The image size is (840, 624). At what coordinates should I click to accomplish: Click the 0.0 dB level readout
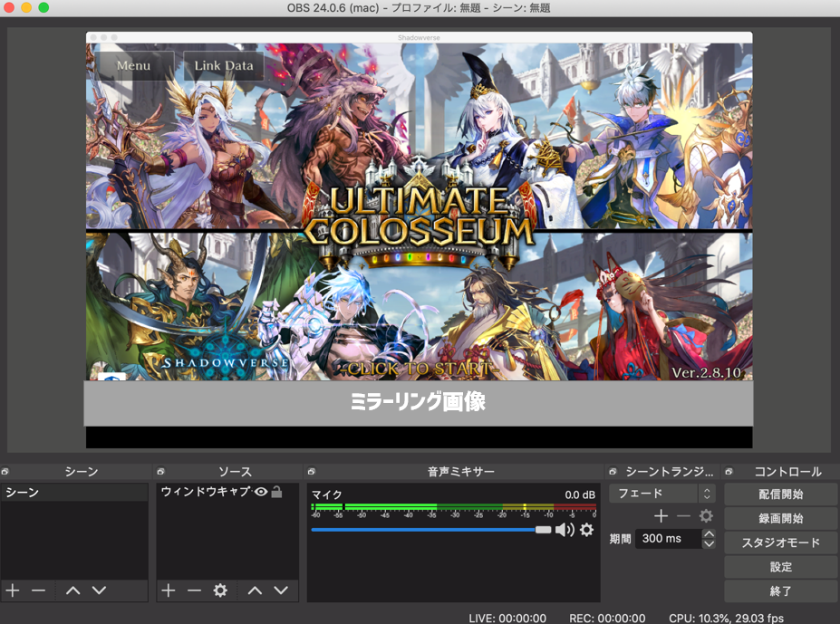[x=580, y=494]
